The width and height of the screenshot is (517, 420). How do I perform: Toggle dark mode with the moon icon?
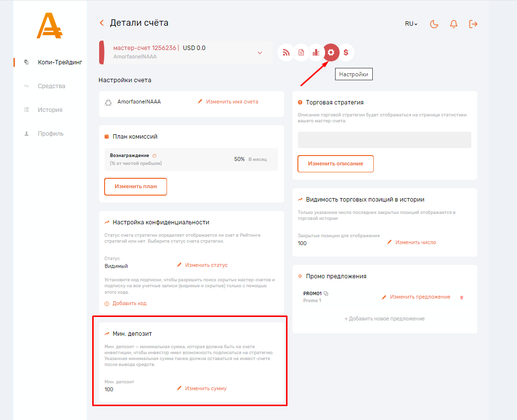click(434, 24)
